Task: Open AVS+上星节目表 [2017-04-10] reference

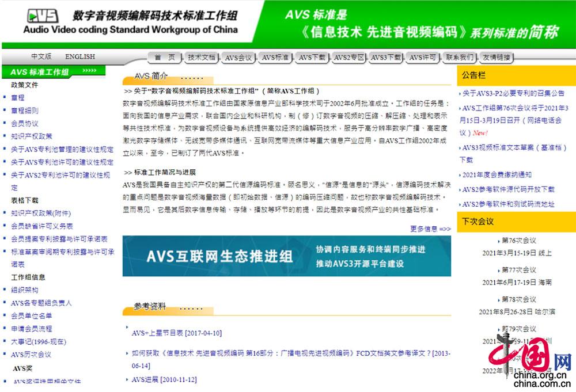Action: coord(176,333)
